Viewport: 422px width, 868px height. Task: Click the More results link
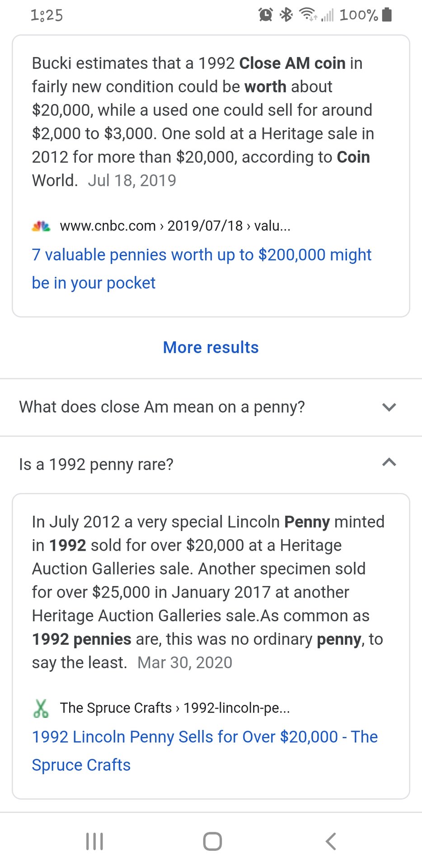[211, 347]
